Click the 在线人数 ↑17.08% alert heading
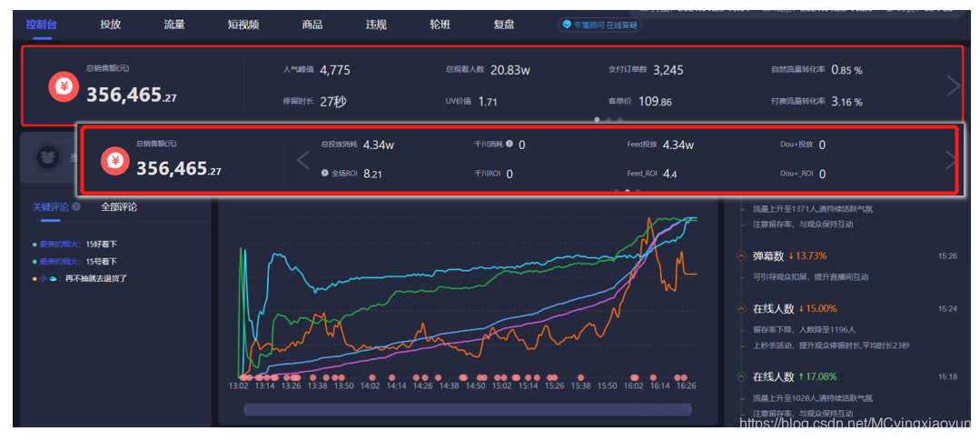This screenshot has width=980, height=441. coord(795,376)
